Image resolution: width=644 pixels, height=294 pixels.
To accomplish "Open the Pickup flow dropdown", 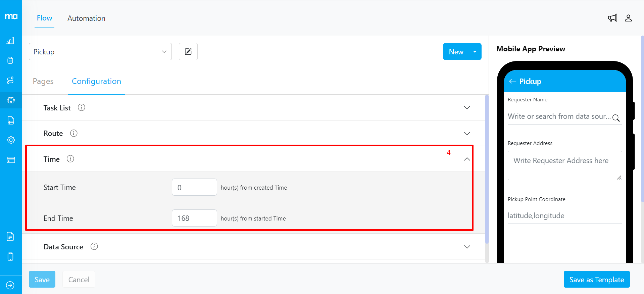I will click(x=100, y=52).
